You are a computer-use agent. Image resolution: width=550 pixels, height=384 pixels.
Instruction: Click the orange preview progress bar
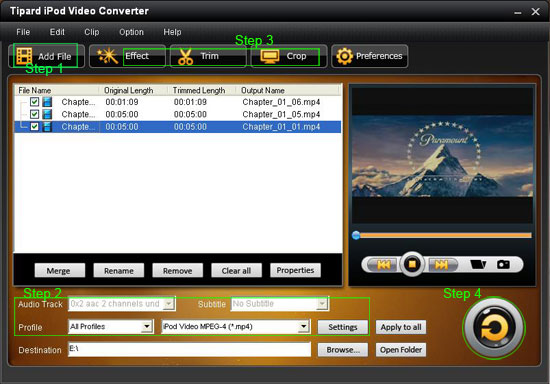point(445,235)
